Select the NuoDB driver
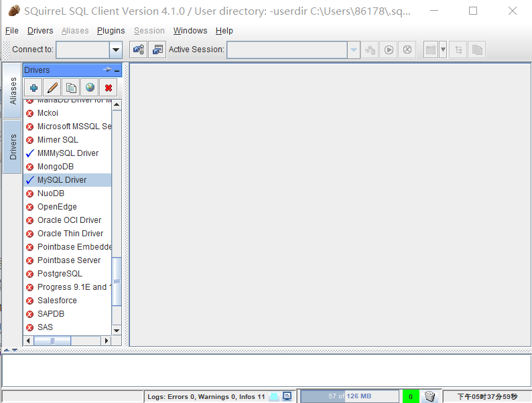Screen dimensions: 532x403 68,193
